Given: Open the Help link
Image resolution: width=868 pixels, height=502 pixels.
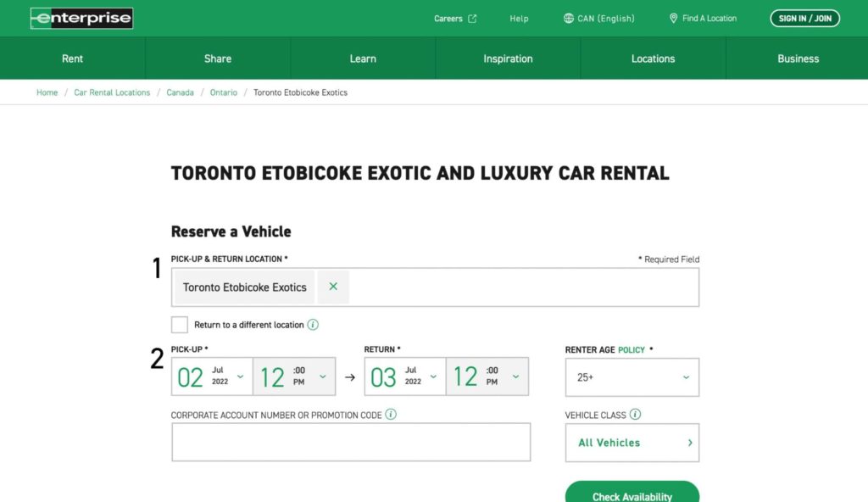Looking at the screenshot, I should 519,19.
